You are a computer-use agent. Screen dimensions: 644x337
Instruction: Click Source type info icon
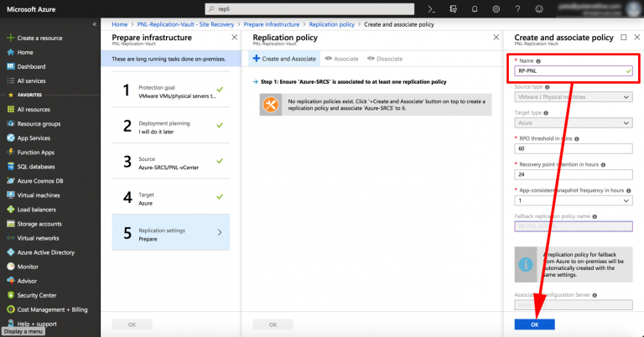(547, 87)
